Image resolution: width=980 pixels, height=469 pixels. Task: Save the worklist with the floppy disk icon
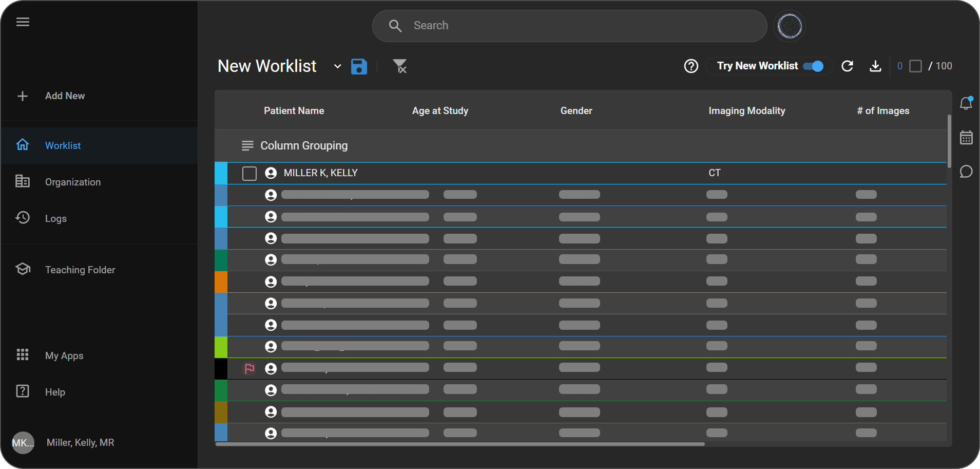[x=359, y=66]
